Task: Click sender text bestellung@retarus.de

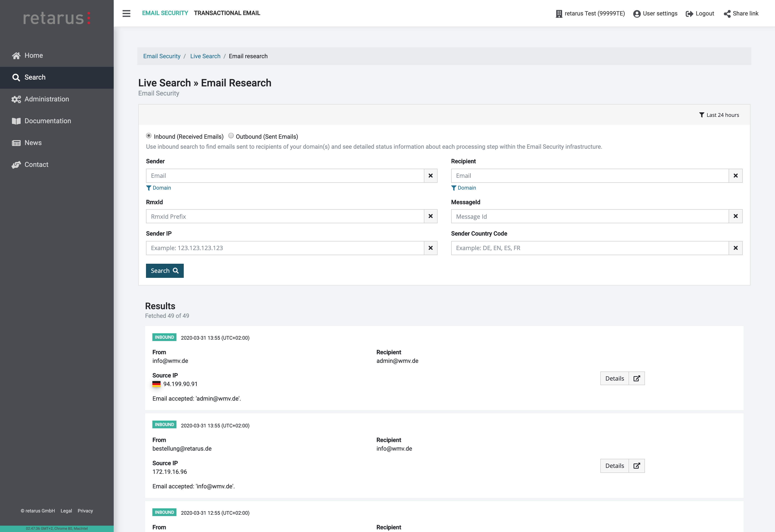Action: pos(182,449)
